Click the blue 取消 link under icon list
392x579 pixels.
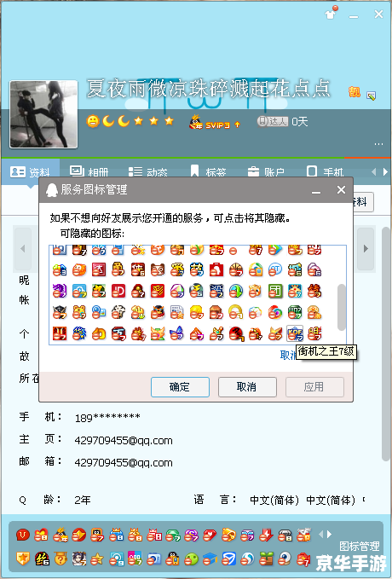pos(288,356)
